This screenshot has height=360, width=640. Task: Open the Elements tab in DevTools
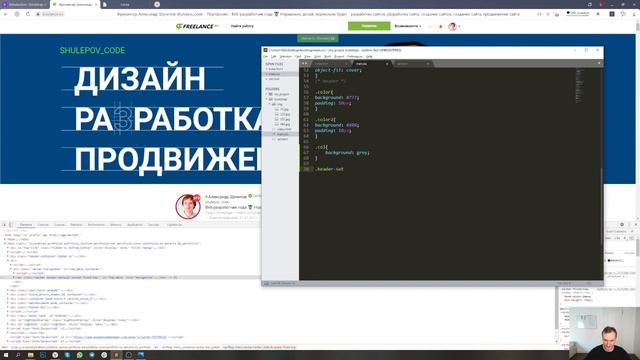26,224
